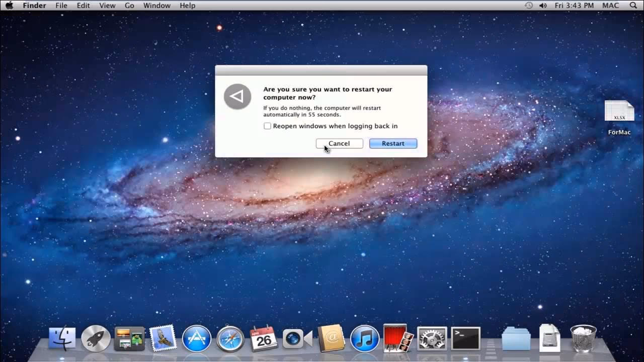Image resolution: width=644 pixels, height=362 pixels.
Task: Cancel the restart countdown
Action: [x=339, y=143]
